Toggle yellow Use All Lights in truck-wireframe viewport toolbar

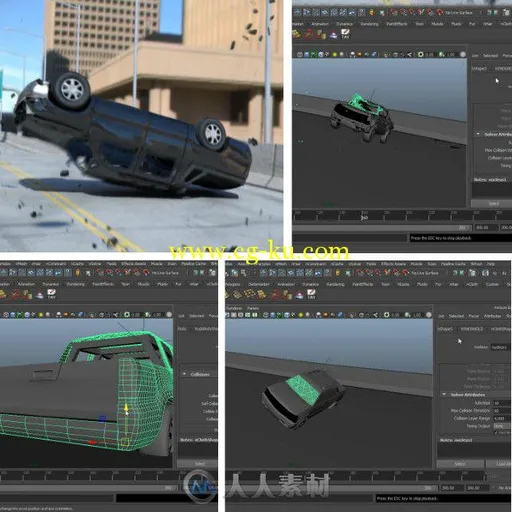[41, 314]
